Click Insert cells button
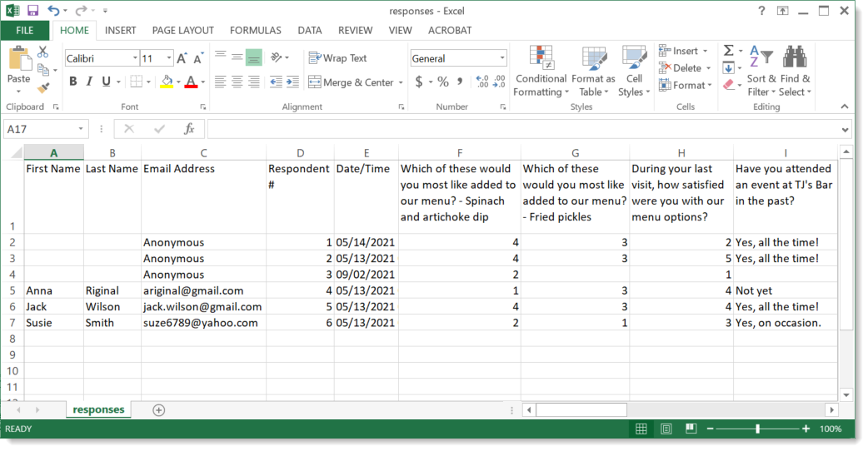The width and height of the screenshot is (868, 451). pyautogui.click(x=679, y=51)
